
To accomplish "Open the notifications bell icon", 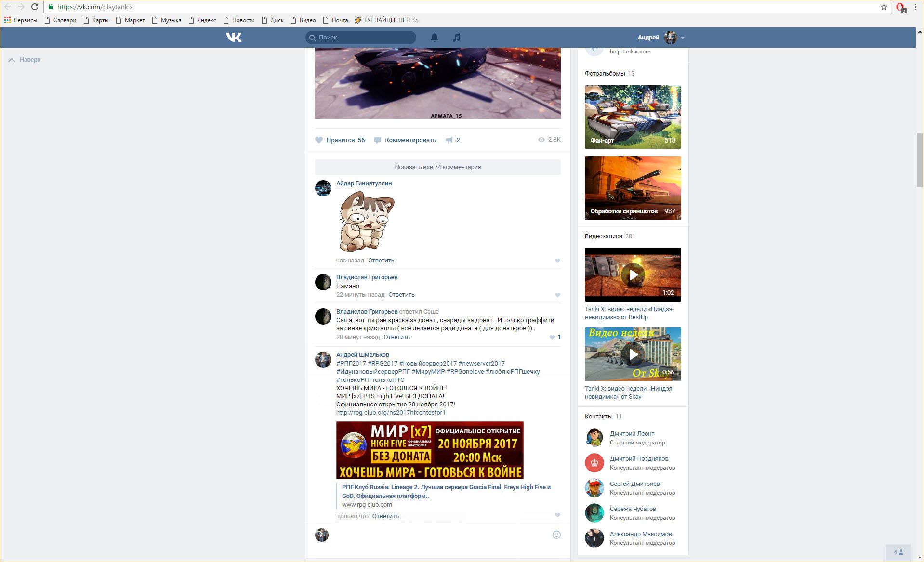I will click(x=434, y=37).
